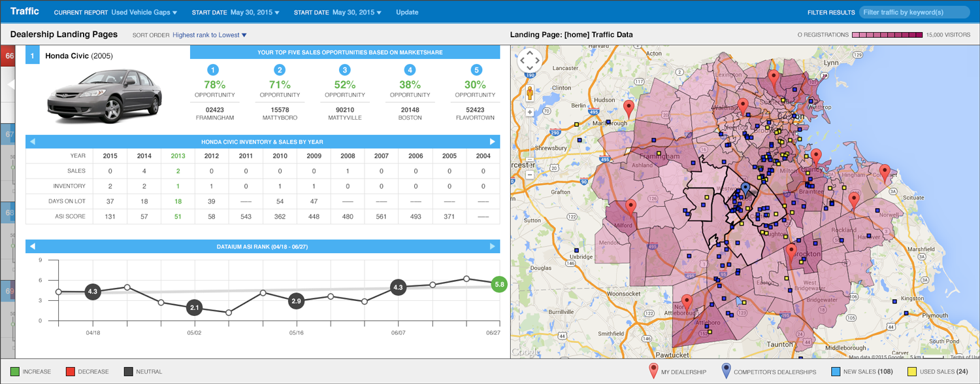The width and height of the screenshot is (980, 384).
Task: Open the START DATE dropdown next to Update
Action: click(x=357, y=12)
